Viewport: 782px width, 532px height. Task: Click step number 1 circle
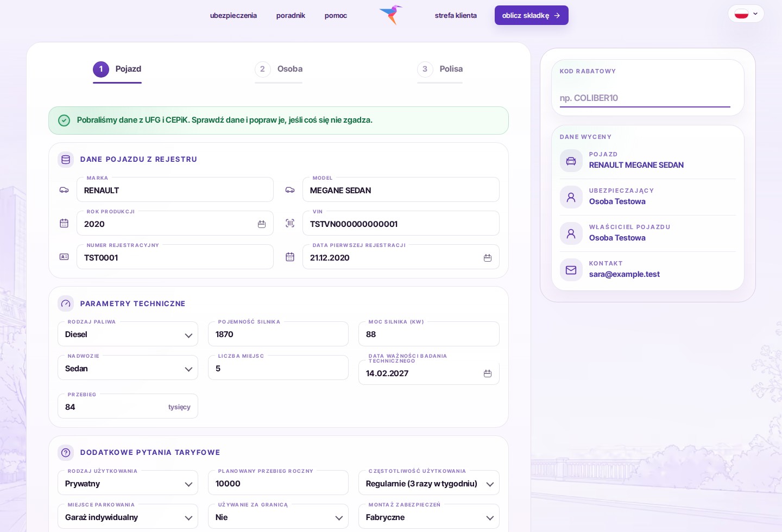(101, 69)
